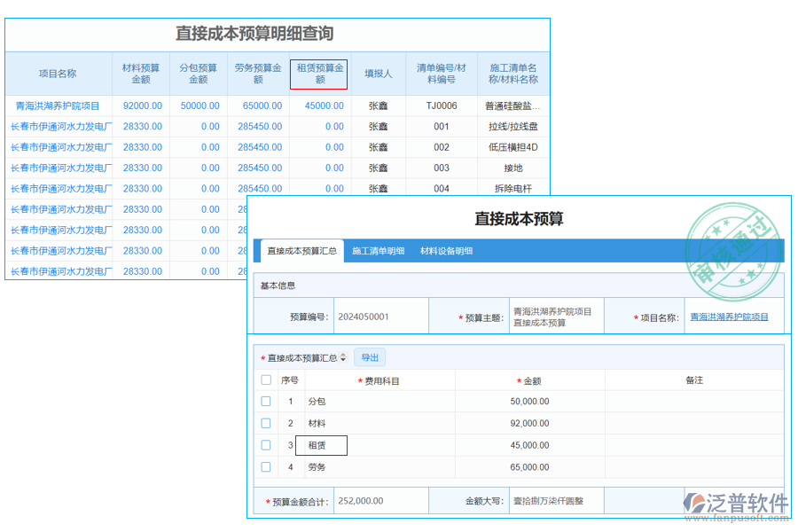Check the 租赁 row checkbox
Viewport: 798px width, 532px height.
pos(266,445)
